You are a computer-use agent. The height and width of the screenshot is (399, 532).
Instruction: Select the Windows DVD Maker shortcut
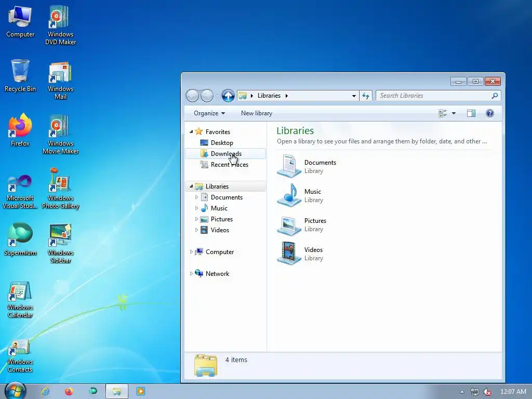pos(60,25)
